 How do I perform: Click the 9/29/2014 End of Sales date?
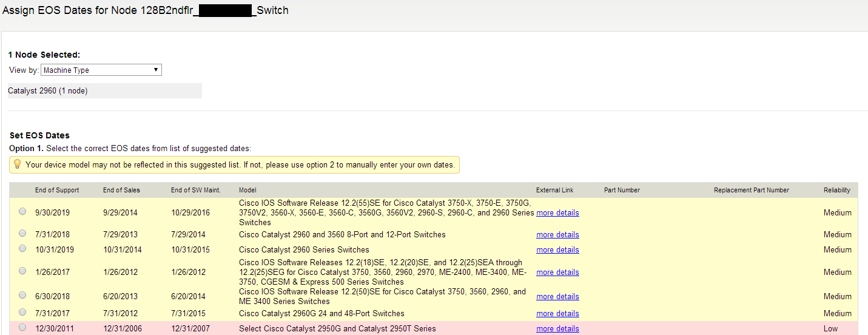pos(121,213)
